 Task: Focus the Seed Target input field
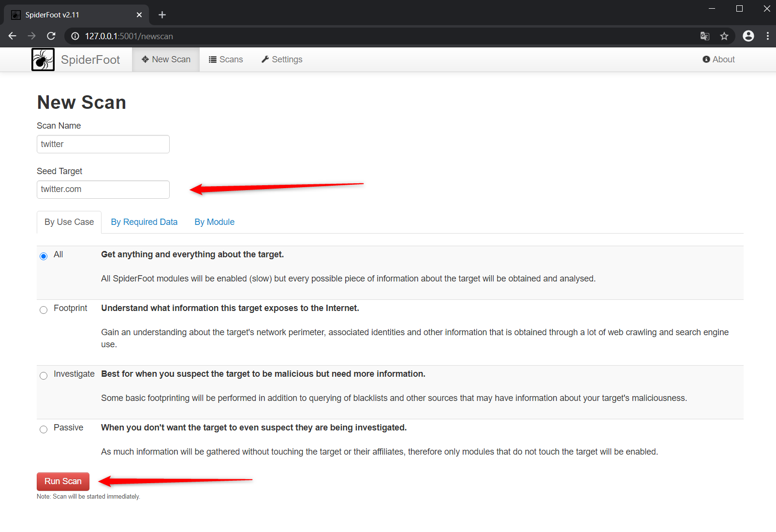[x=103, y=190]
